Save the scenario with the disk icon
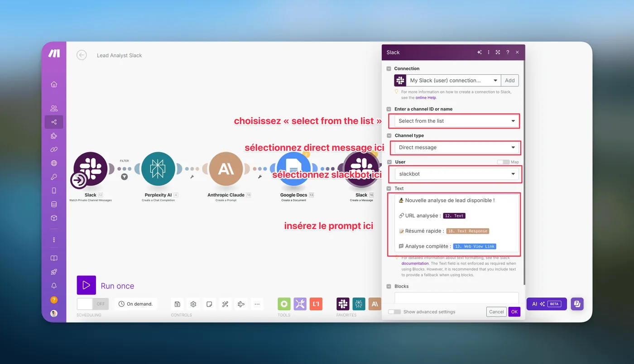The height and width of the screenshot is (364, 634). [178, 304]
